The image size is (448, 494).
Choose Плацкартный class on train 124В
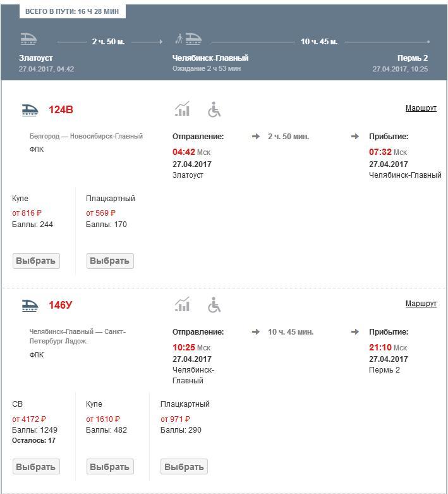(110, 261)
